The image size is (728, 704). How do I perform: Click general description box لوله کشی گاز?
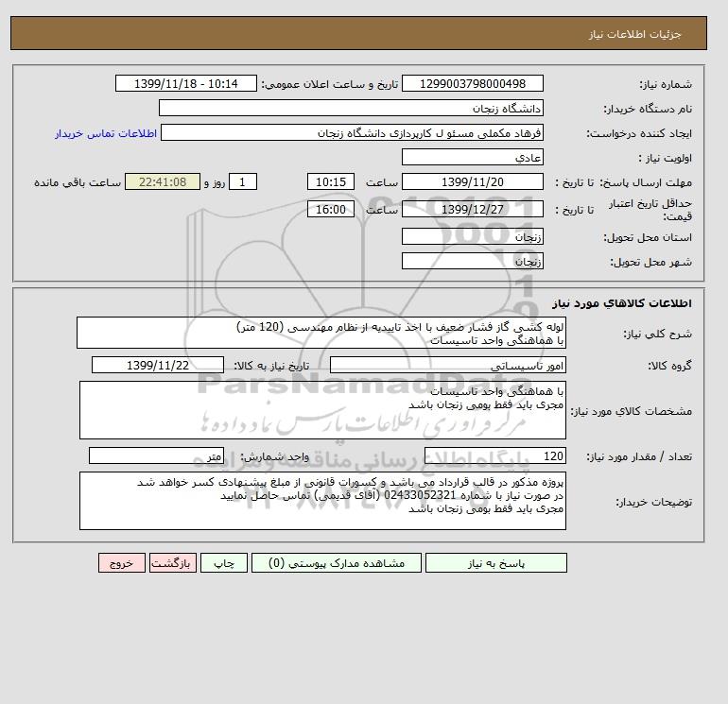321,333
